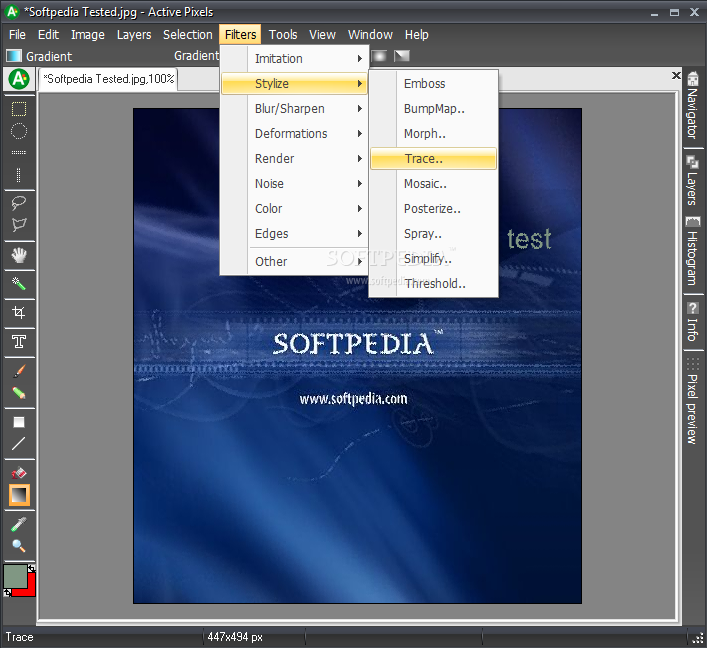Viewport: 707px width, 648px height.
Task: Select the highlighted Gradient tool
Action: click(x=19, y=495)
